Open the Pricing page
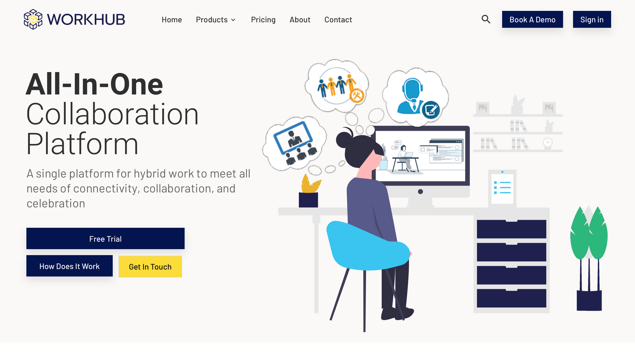The width and height of the screenshot is (635, 364). coord(263,20)
